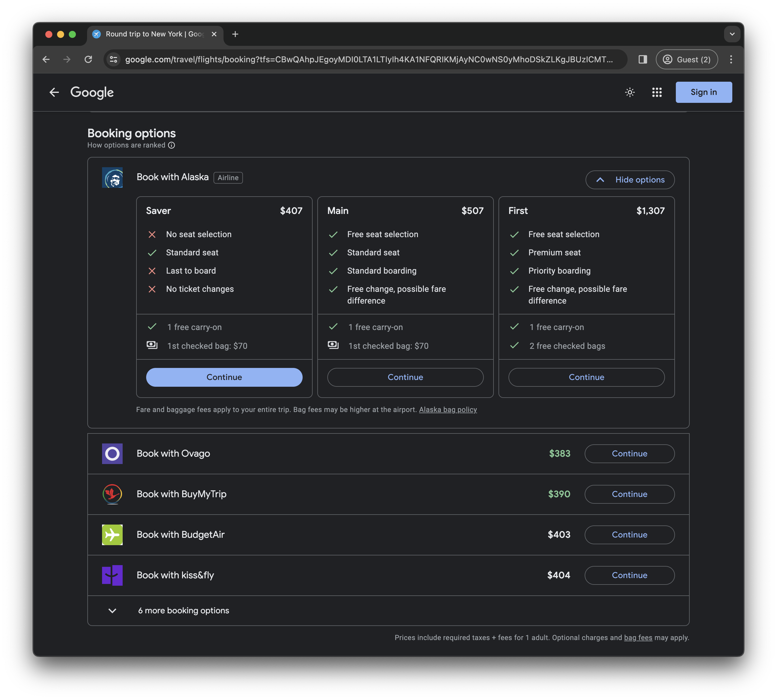Open the Guest profile menu
777x700 pixels.
tap(686, 59)
